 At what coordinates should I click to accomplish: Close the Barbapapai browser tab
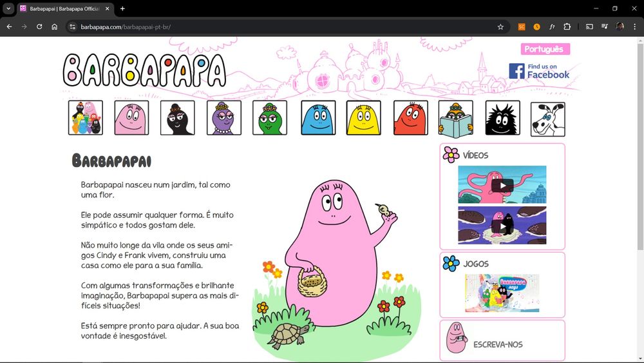pos(107,8)
